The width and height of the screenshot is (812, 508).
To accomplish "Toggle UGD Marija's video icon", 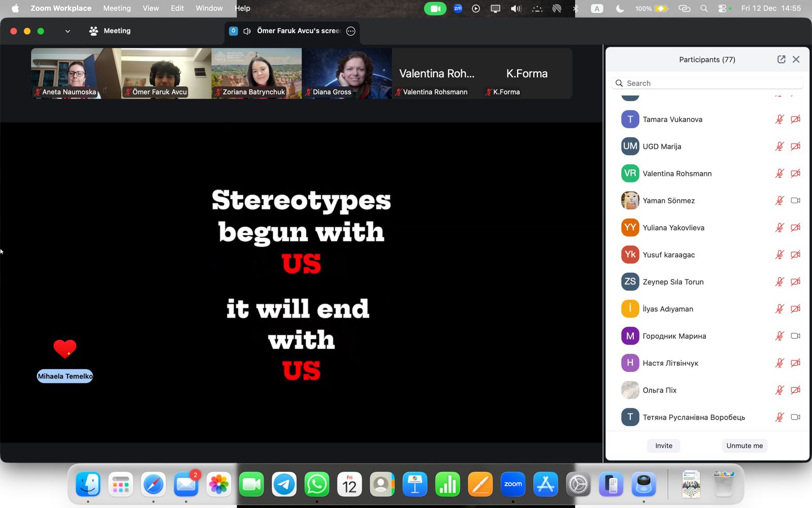I will coord(796,146).
